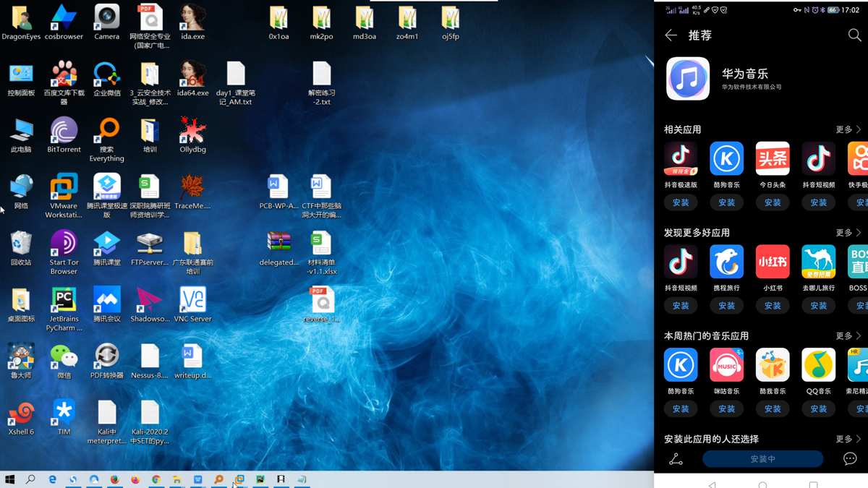
Task: Expand 更多 for 相关应用
Action: (x=848, y=129)
